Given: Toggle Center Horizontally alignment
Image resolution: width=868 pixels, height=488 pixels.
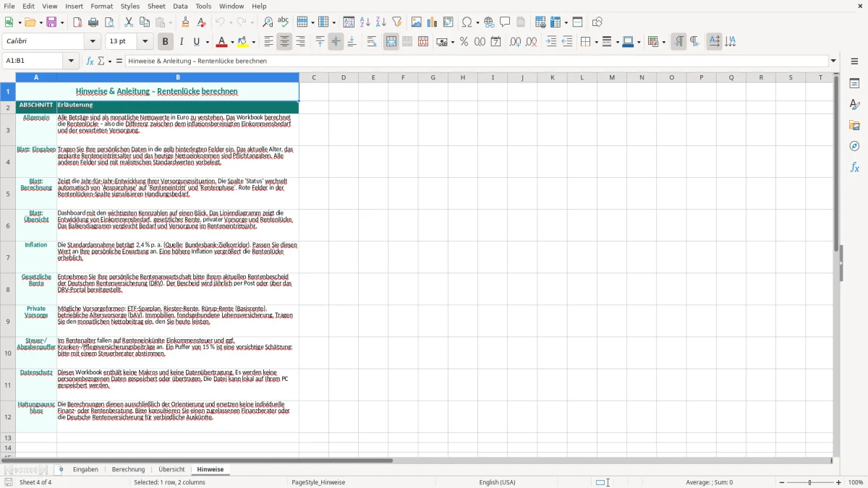Looking at the screenshot, I should (x=284, y=42).
